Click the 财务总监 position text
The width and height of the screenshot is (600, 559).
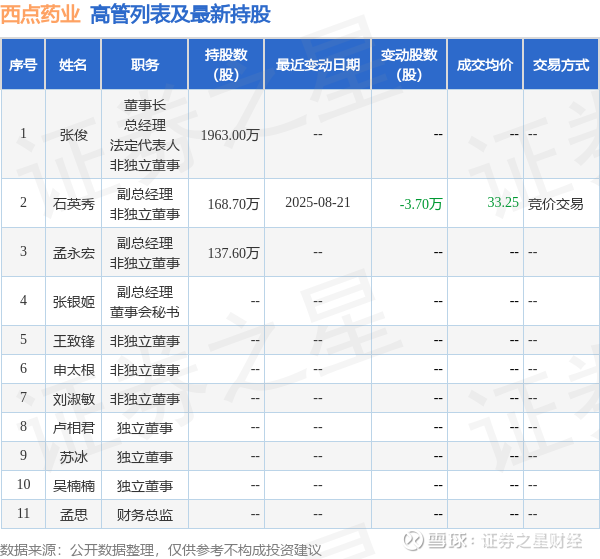pos(145,515)
